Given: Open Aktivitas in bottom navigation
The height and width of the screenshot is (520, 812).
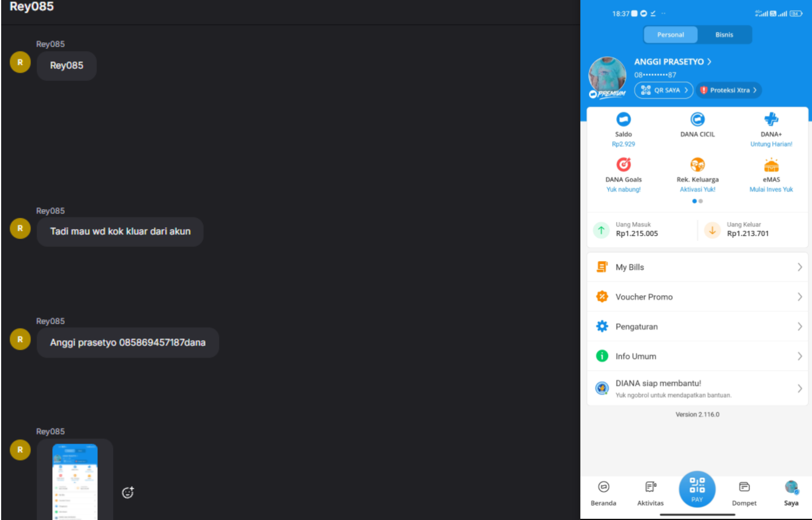Looking at the screenshot, I should pos(650,493).
